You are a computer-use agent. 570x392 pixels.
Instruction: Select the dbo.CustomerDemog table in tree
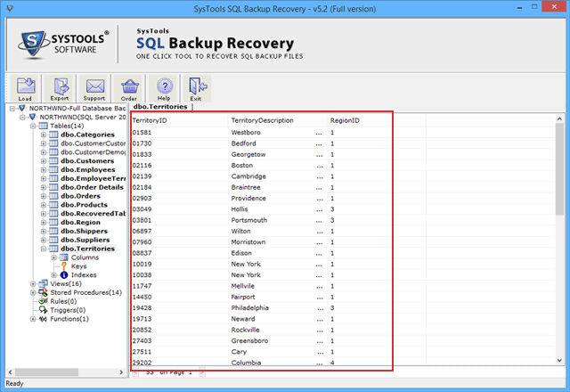click(93, 152)
